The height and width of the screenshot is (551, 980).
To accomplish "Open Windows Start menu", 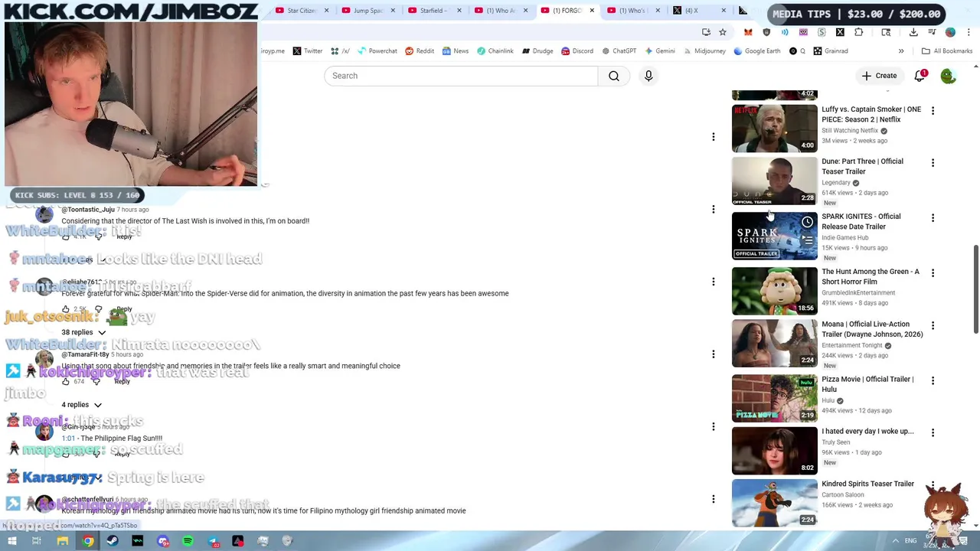I will (11, 541).
